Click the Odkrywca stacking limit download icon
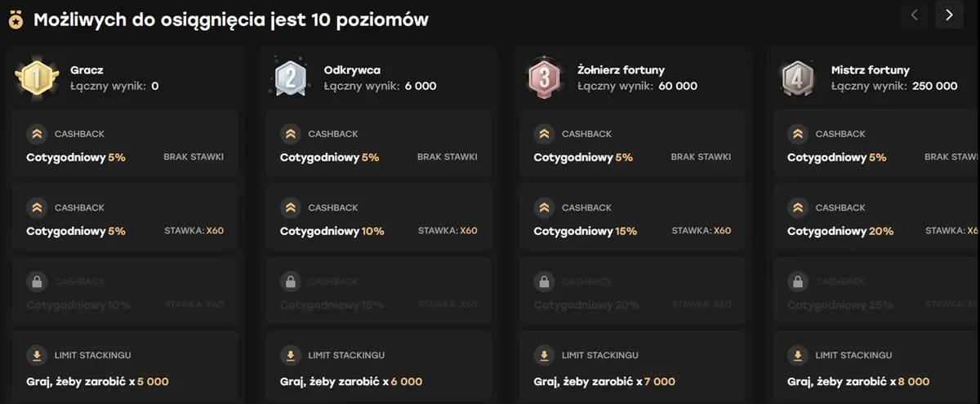This screenshot has height=404, width=980. coord(290,356)
